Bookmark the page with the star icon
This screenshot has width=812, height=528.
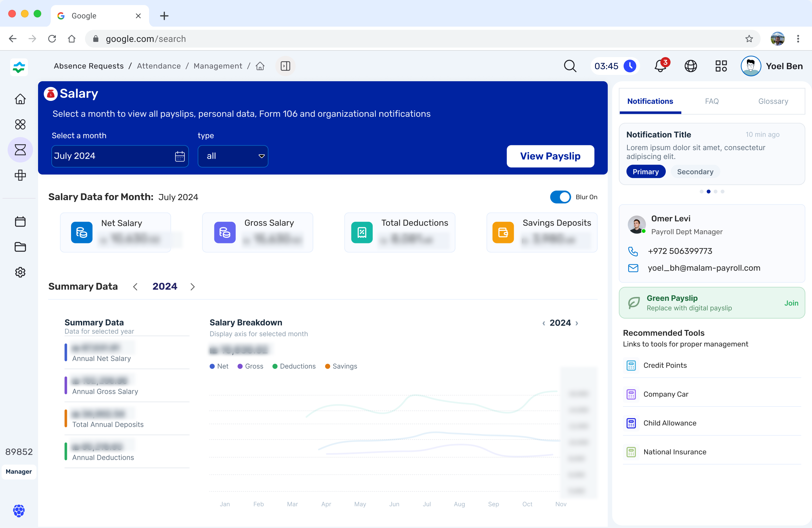point(749,39)
